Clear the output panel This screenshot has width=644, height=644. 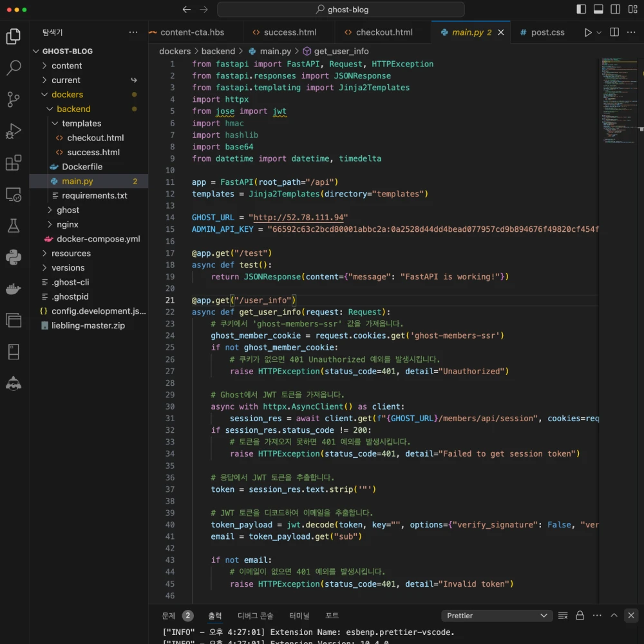563,615
